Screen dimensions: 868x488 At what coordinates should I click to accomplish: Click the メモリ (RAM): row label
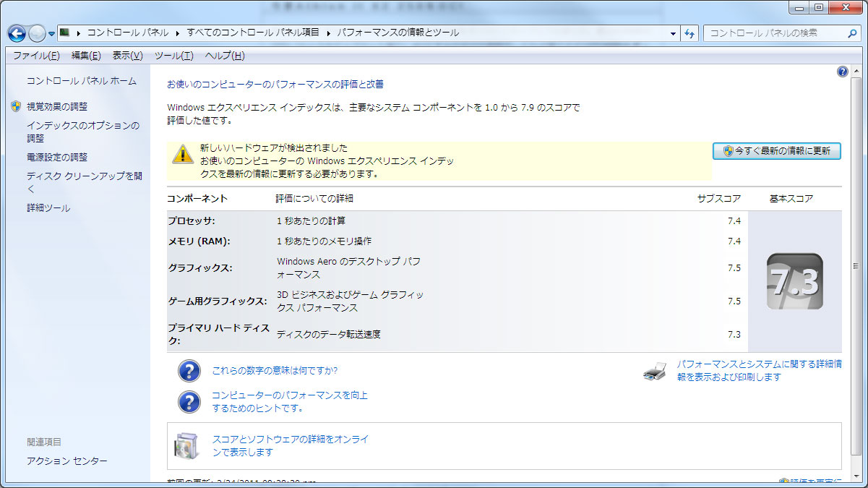(199, 241)
